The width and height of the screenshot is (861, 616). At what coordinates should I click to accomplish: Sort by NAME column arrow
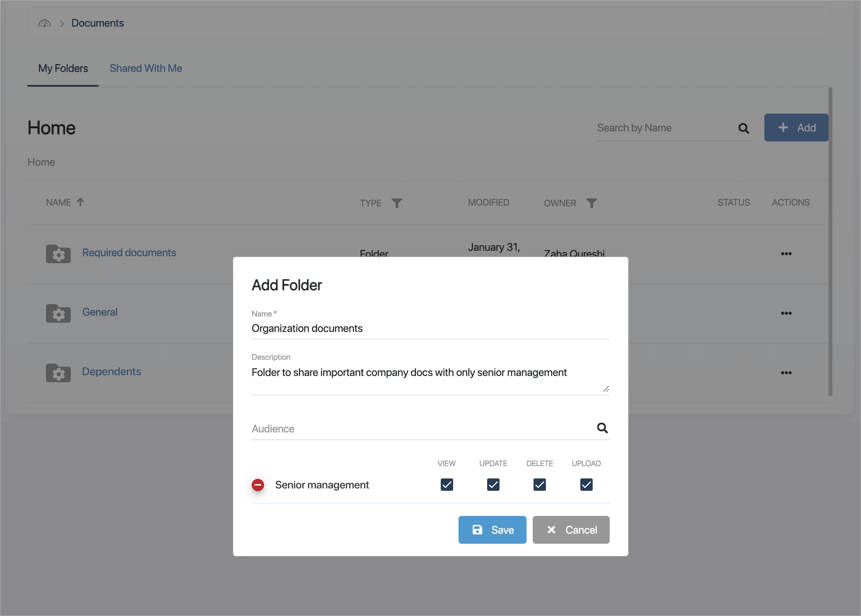tap(80, 202)
